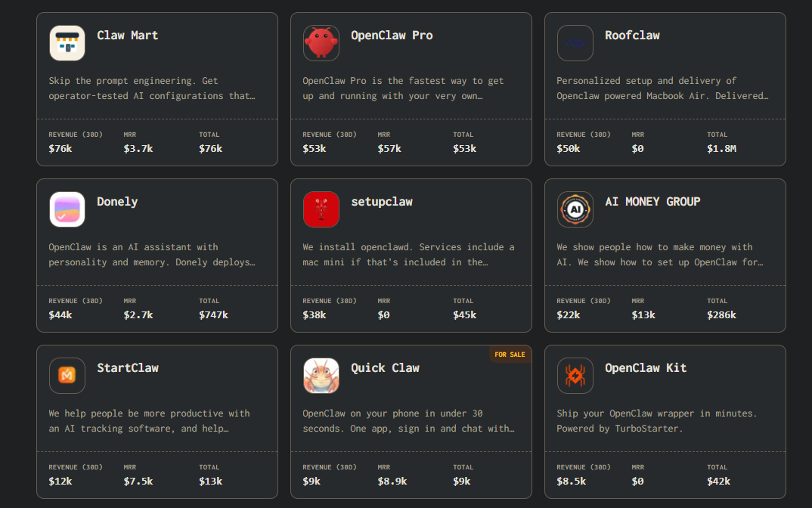Click the setupclaw red lobster icon

[x=321, y=209]
